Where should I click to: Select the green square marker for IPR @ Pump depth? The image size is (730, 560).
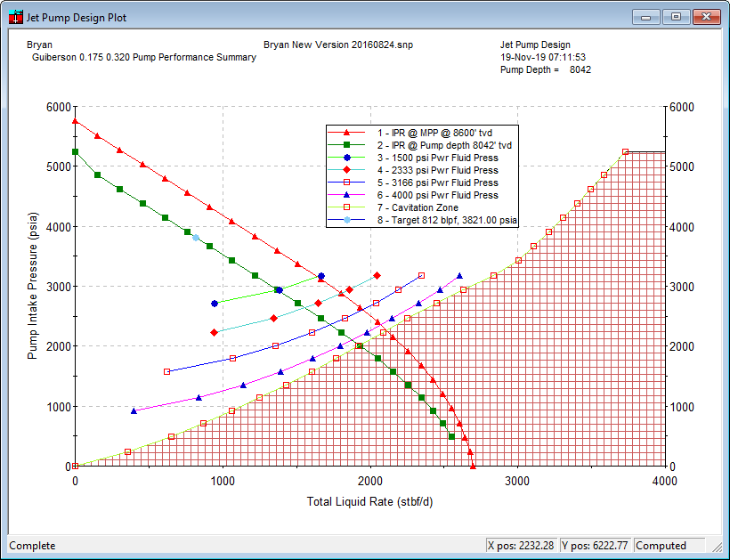[345, 144]
